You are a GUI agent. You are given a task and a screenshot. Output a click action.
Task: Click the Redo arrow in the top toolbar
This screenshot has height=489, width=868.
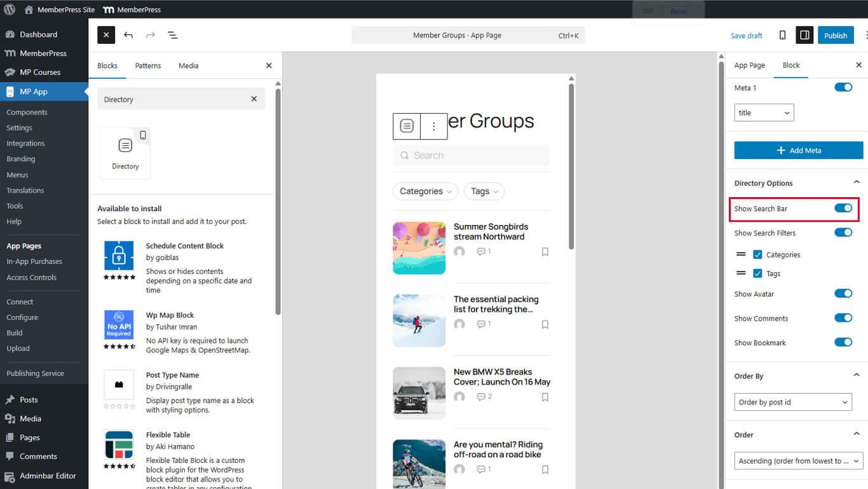150,35
